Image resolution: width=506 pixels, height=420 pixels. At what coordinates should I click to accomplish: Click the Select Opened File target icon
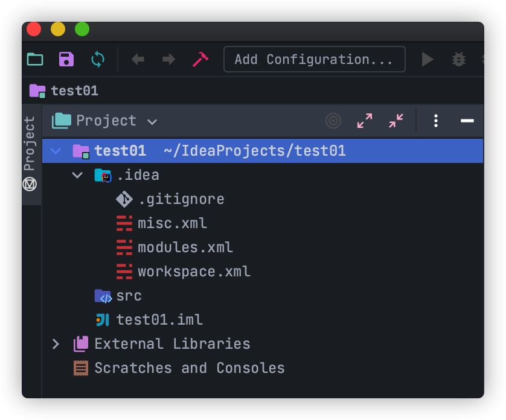pyautogui.click(x=333, y=121)
